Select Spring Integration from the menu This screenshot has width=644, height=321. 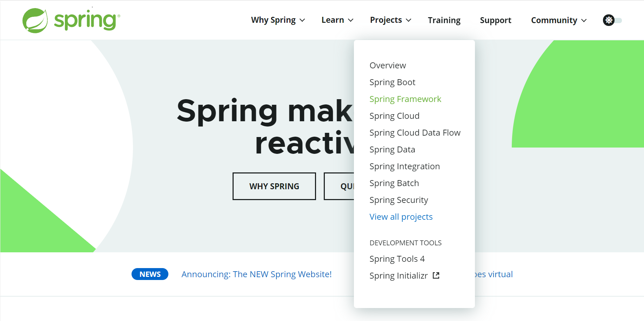point(404,166)
